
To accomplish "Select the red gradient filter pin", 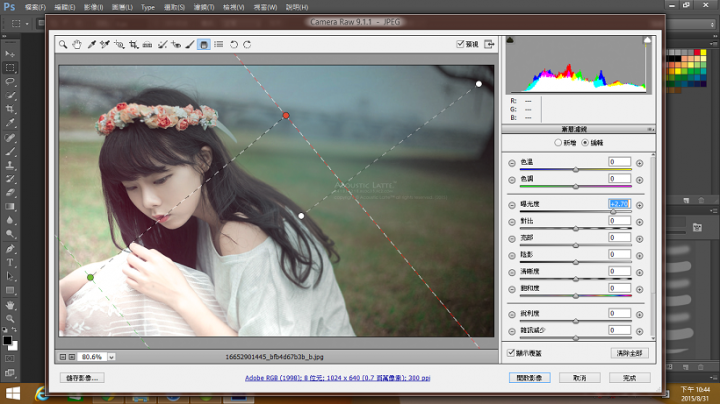I will [x=286, y=116].
